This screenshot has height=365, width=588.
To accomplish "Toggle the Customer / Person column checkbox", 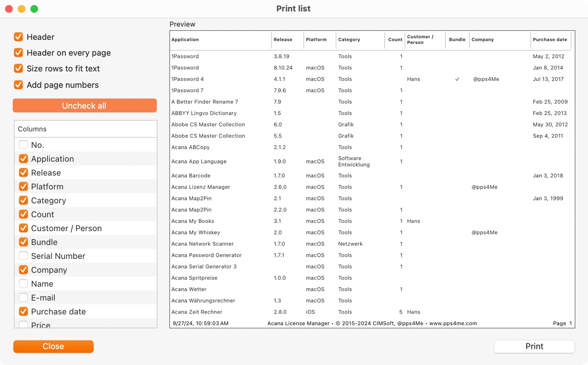I will (24, 228).
